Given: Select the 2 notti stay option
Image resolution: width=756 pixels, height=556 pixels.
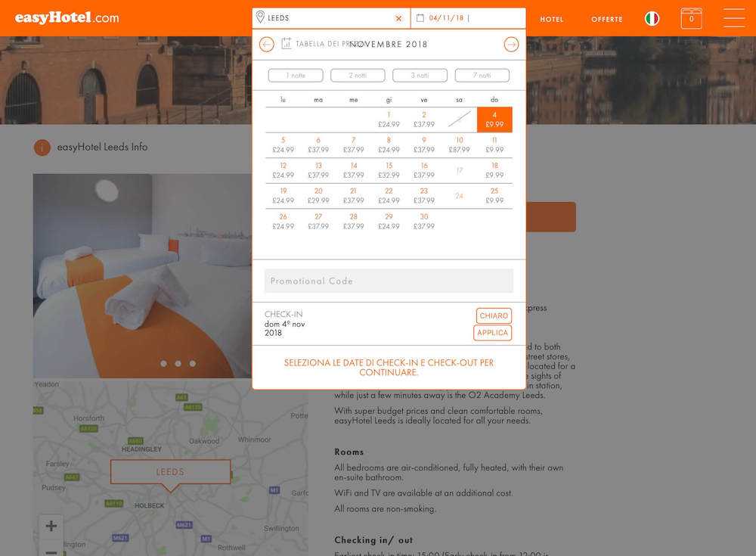Looking at the screenshot, I should [x=358, y=76].
